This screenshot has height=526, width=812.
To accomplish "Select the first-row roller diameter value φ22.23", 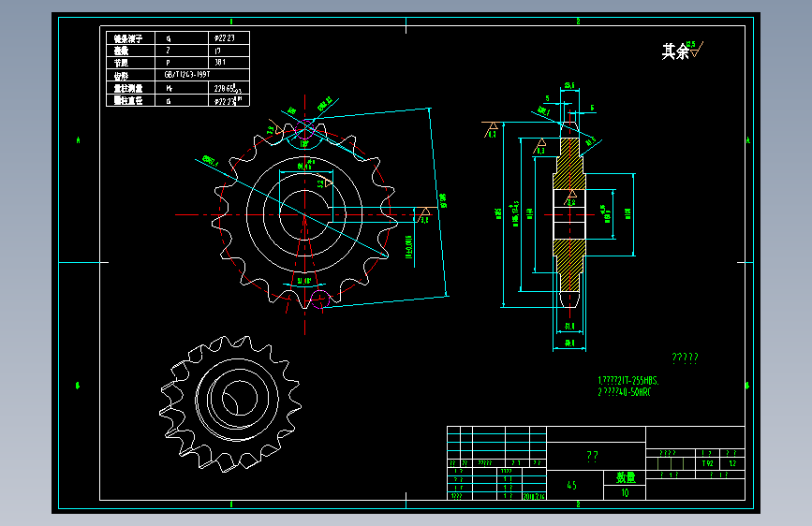I will 229,38.
